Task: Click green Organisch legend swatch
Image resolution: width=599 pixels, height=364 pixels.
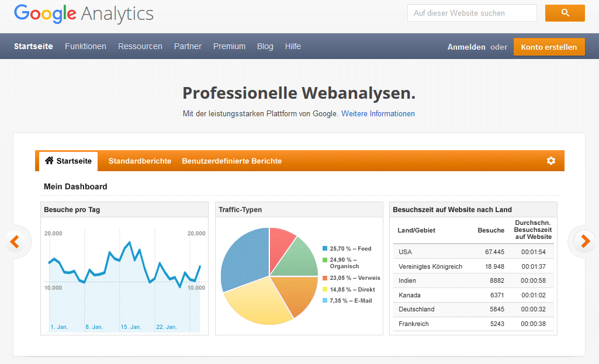Action: (x=325, y=260)
